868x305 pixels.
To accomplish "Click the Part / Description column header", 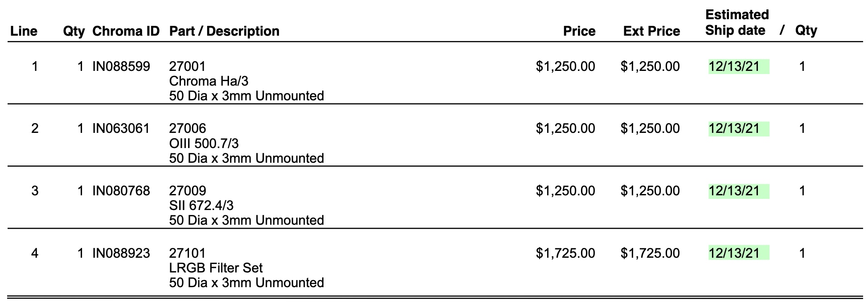I will point(224,31).
